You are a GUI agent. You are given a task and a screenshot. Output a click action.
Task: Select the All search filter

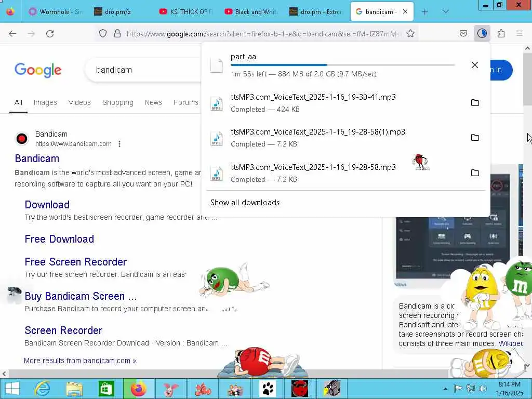pos(18,102)
